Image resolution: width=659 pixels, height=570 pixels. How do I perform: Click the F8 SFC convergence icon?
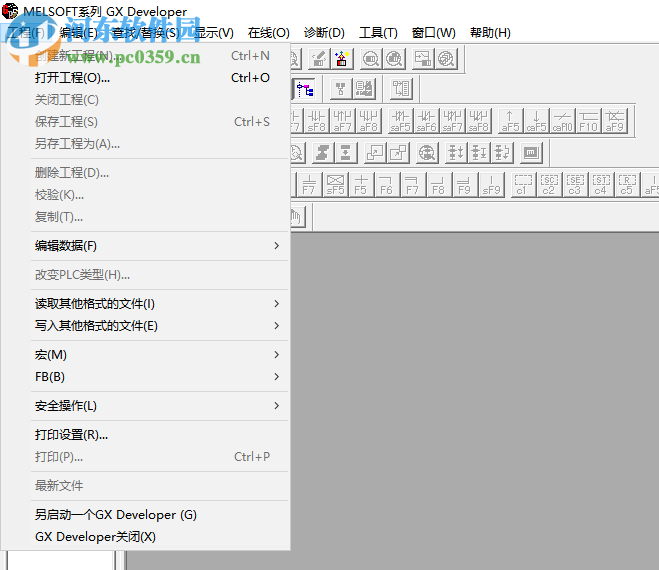point(438,185)
